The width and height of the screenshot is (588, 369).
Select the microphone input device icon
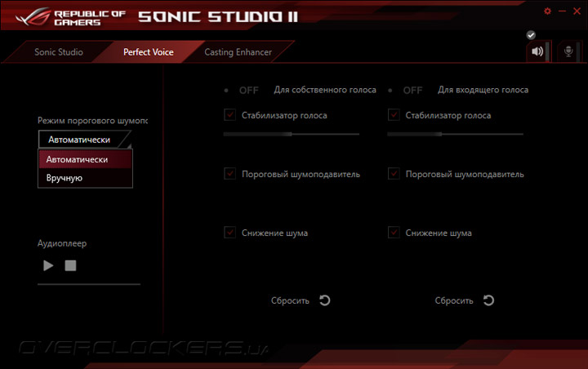tap(568, 51)
